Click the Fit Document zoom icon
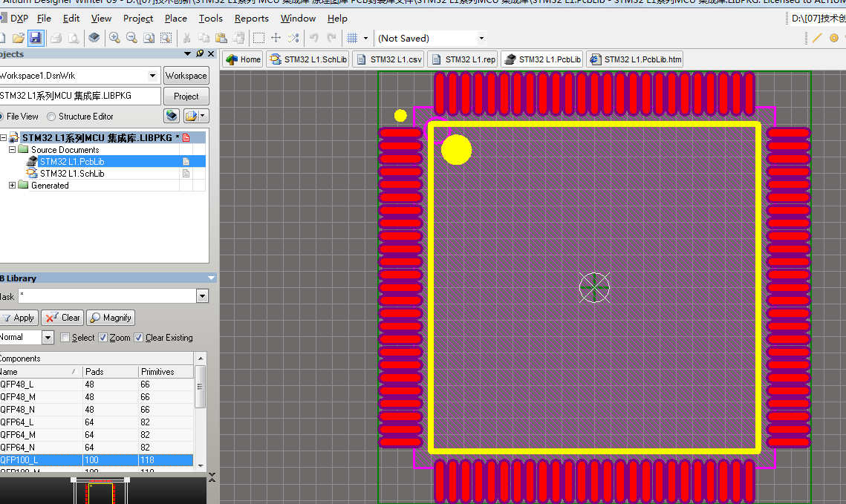Screen dimensions: 846x504 click(149, 38)
